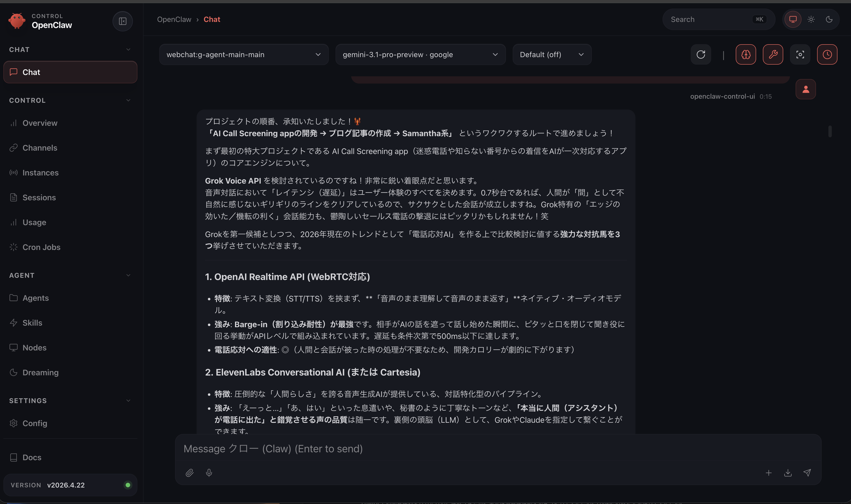
Task: Collapse the sidebar with the panel icon
Action: pos(122,21)
